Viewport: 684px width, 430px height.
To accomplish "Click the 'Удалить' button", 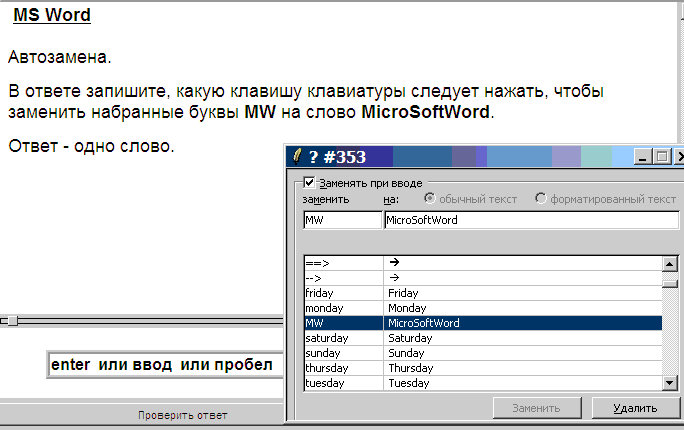I will tap(636, 408).
